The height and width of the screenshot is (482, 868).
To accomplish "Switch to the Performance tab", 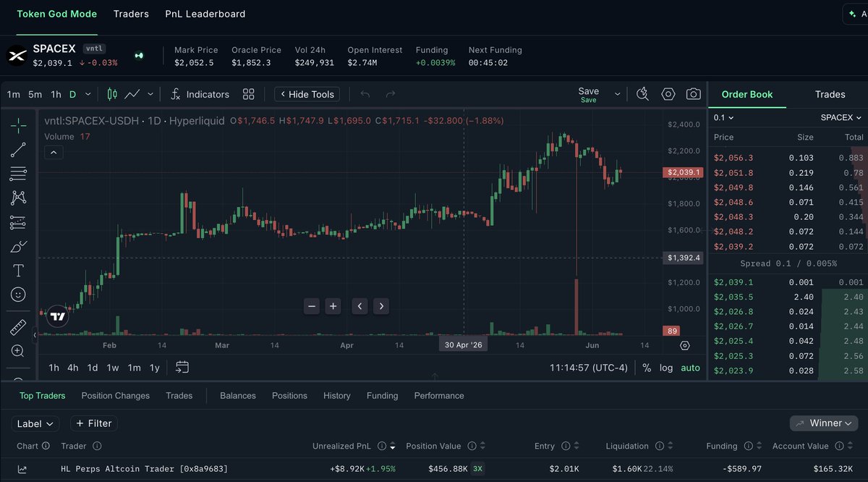I will coord(439,396).
